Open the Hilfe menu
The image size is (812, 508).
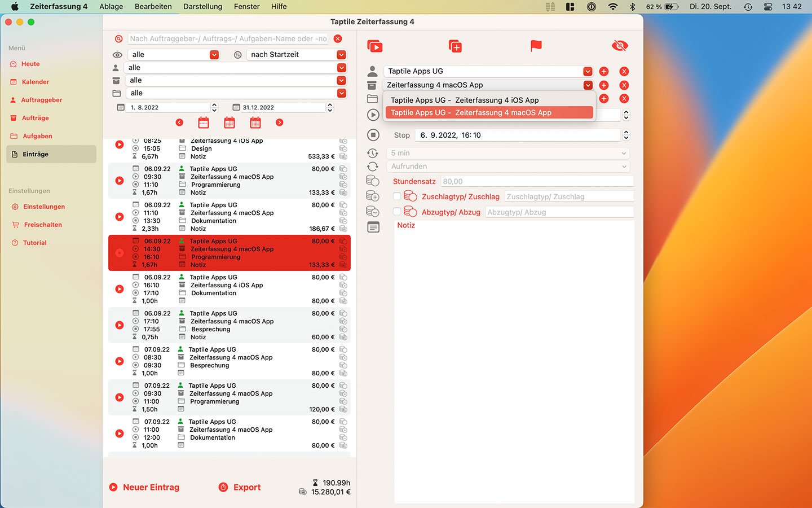click(279, 7)
